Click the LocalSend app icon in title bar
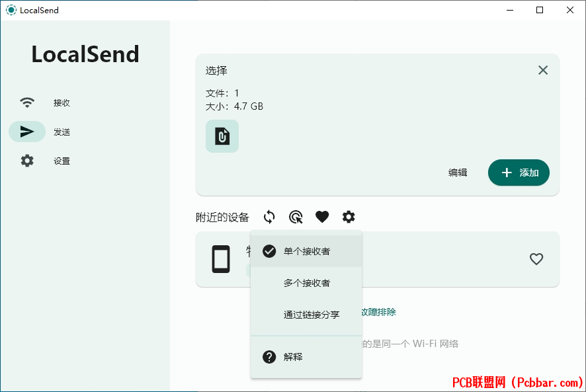The height and width of the screenshot is (392, 586). 11,10
